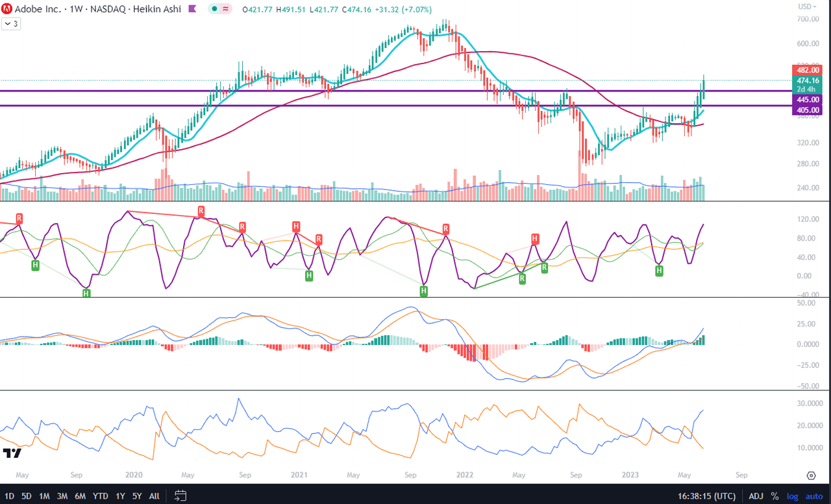The width and height of the screenshot is (831, 504).
Task: Toggle auto scale mode
Action: [x=814, y=496]
